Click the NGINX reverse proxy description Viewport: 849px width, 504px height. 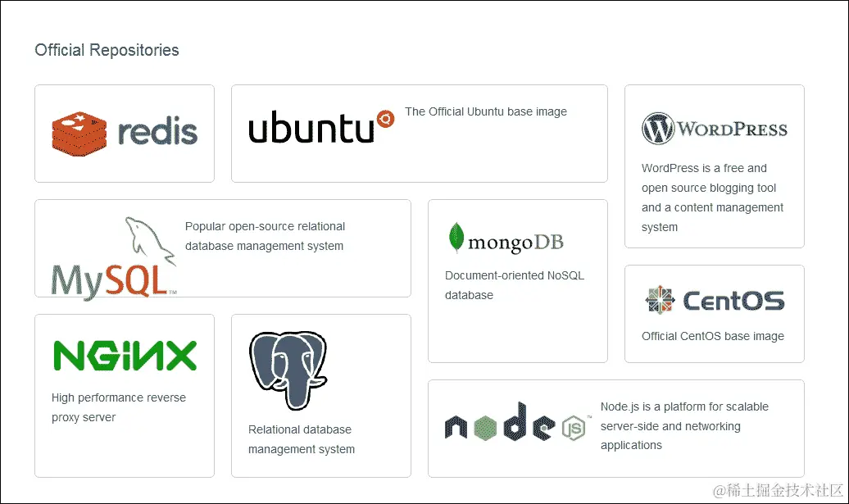point(117,406)
